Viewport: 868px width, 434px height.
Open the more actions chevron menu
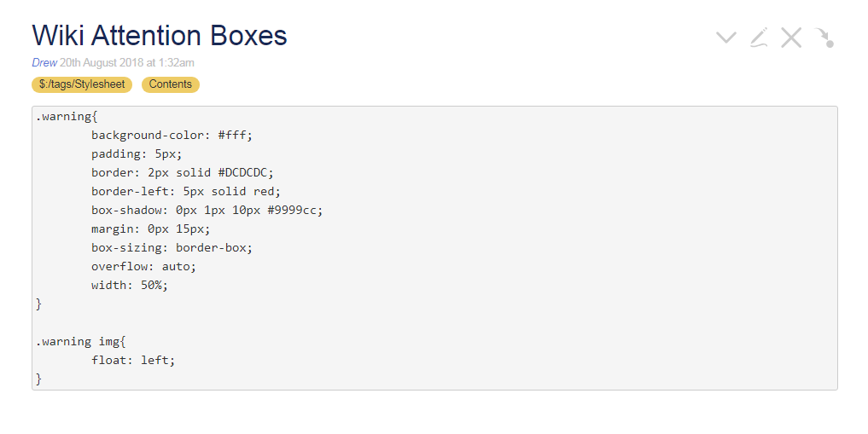[x=725, y=38]
